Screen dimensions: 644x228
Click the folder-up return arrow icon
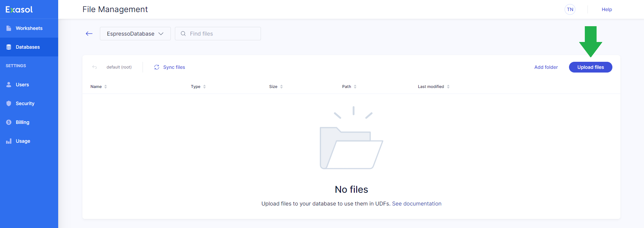pyautogui.click(x=94, y=67)
